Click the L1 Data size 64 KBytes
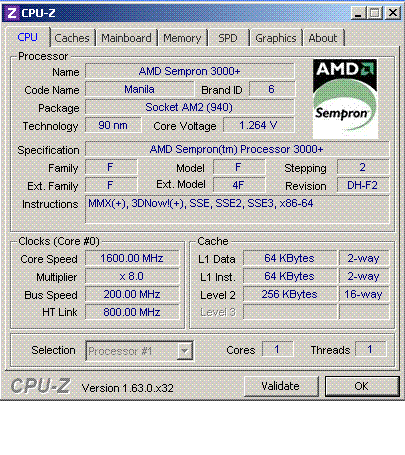The image size is (405, 455). click(x=290, y=258)
